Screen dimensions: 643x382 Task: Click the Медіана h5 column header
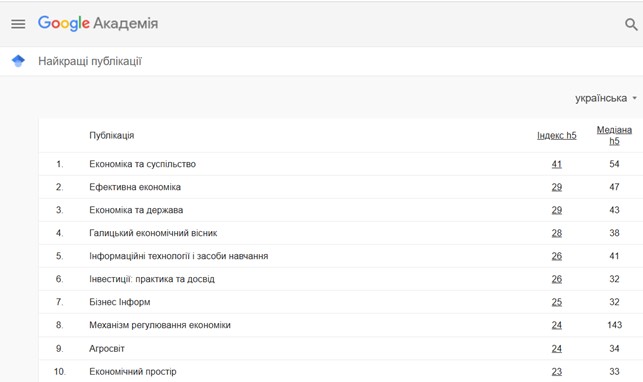614,135
